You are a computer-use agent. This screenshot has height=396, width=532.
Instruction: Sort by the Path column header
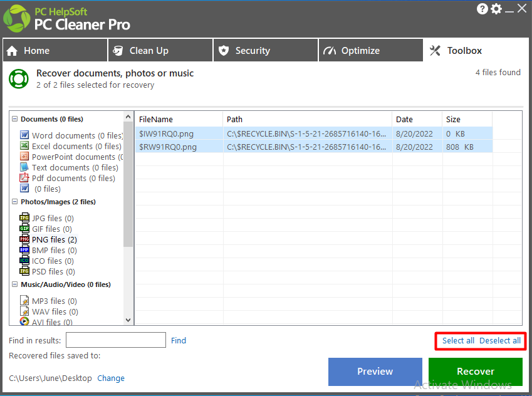coord(308,119)
